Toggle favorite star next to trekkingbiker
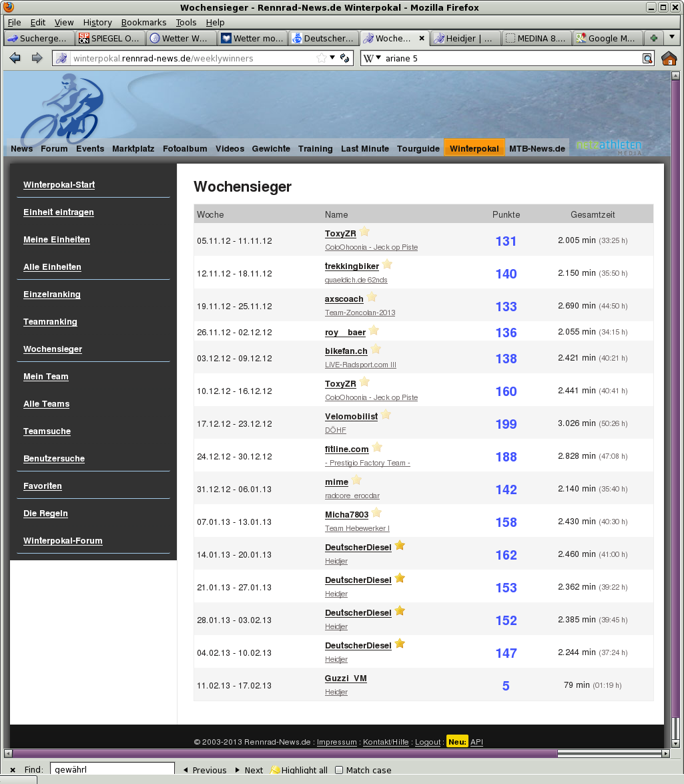The height and width of the screenshot is (784, 684). tap(387, 264)
